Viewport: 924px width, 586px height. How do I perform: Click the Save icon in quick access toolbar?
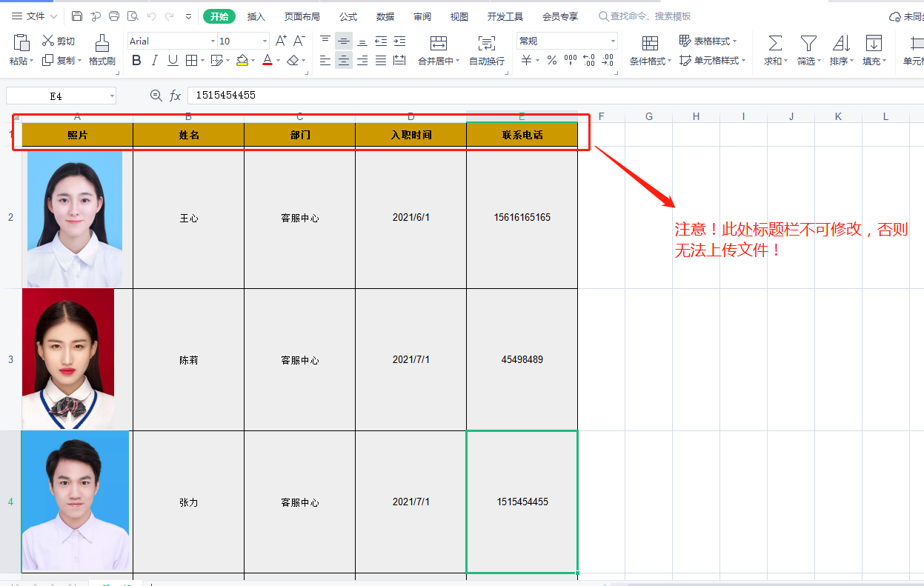(77, 16)
